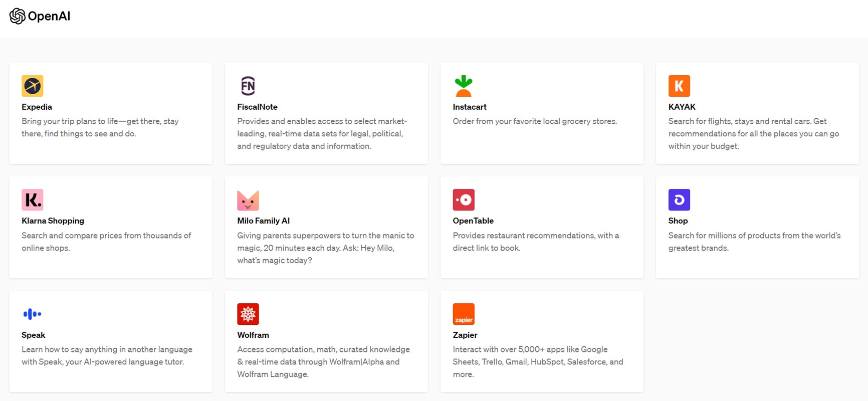Click the KAYAK orange K icon
Image resolution: width=868 pixels, height=401 pixels.
click(679, 86)
